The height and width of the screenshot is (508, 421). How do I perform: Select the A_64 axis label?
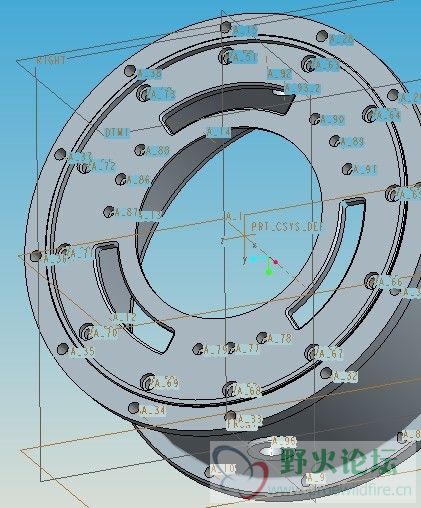[388, 115]
